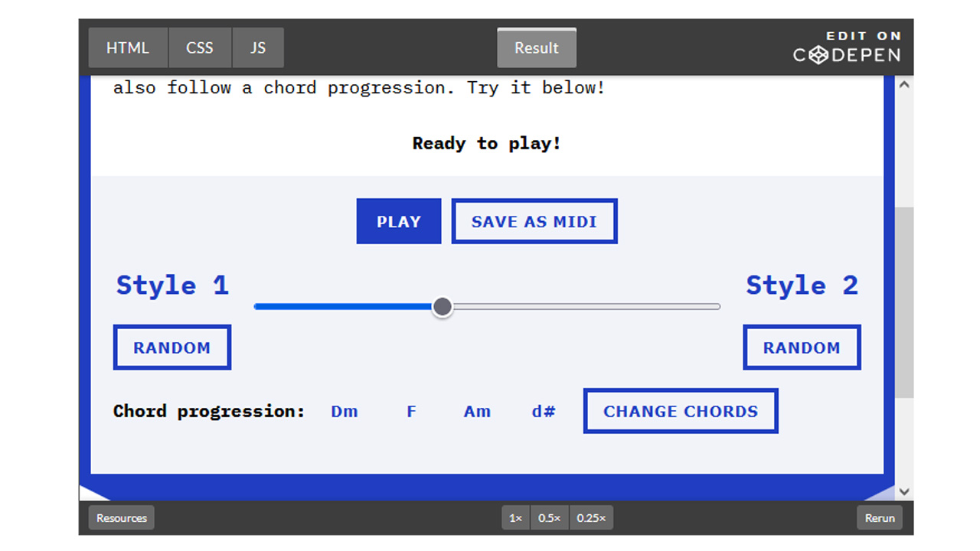
Task: Click Save as MIDI button
Action: 534,222
